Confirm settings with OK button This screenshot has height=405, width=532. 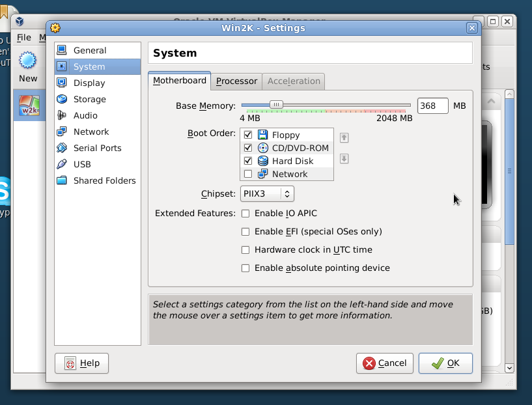[445, 363]
